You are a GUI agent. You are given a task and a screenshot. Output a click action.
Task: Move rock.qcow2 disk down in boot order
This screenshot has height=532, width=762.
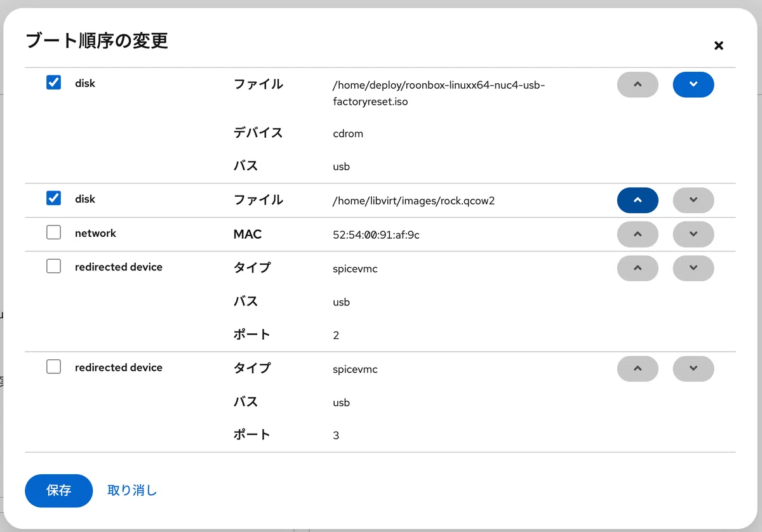click(x=693, y=200)
